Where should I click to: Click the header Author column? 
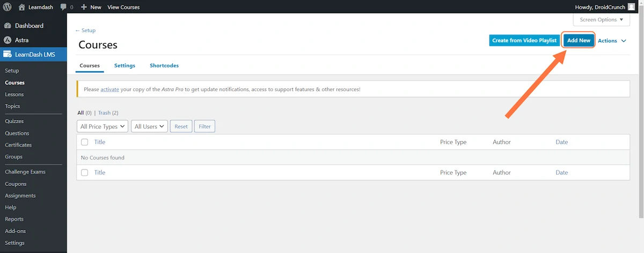pos(502,142)
